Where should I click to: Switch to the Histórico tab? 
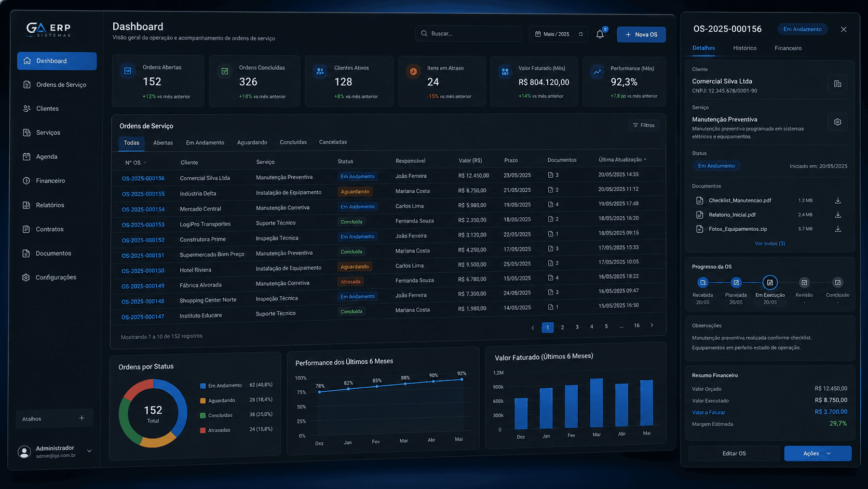pyautogui.click(x=744, y=48)
